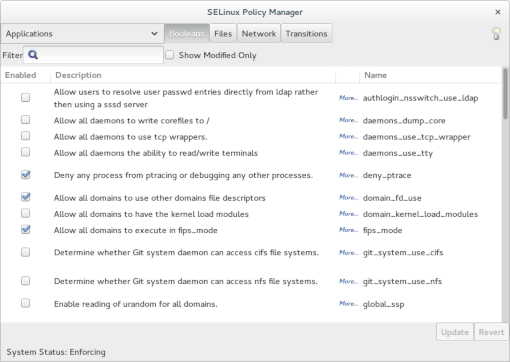Disable the fips_mode checkbox
510x362 pixels.
[x=25, y=230]
